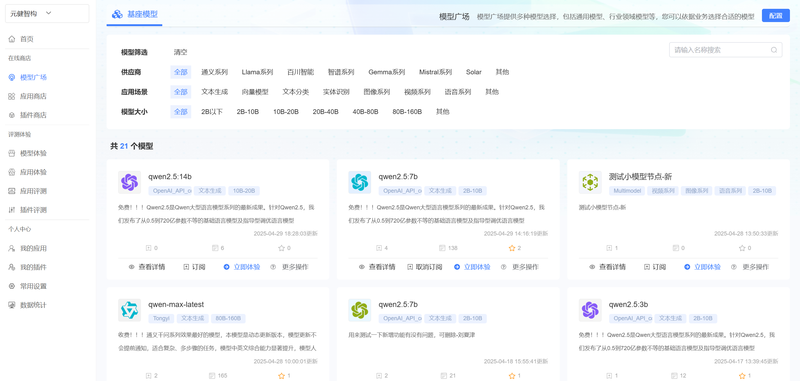Click 订阅 on the qwen2.5:14b card
Image resolution: width=800 pixels, height=381 pixels.
[194, 267]
